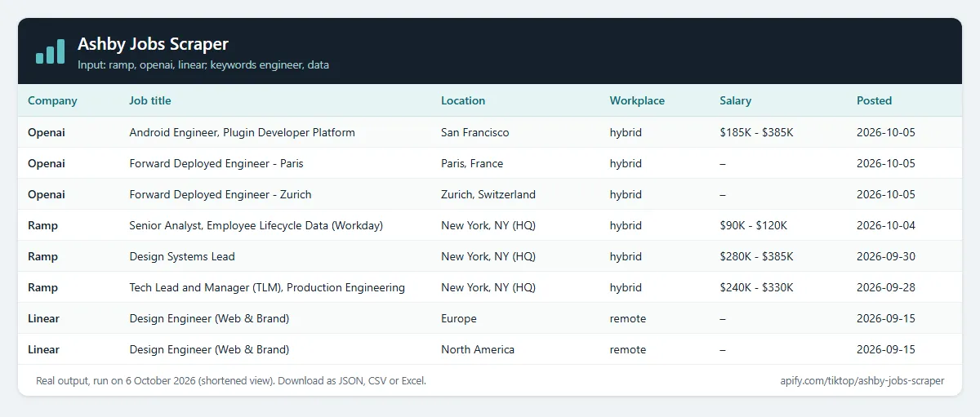Click the $185K - $385K salary cell
The width and height of the screenshot is (980, 417).
click(756, 132)
